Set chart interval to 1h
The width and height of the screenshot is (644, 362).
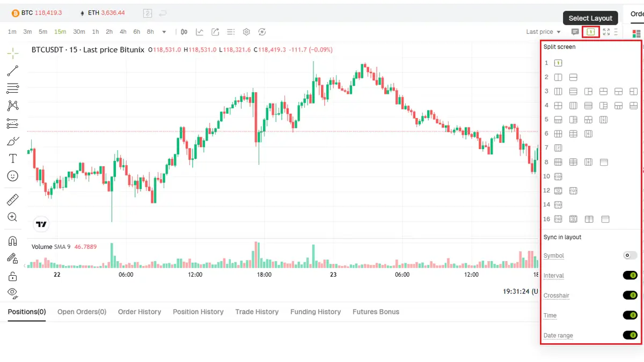click(96, 32)
